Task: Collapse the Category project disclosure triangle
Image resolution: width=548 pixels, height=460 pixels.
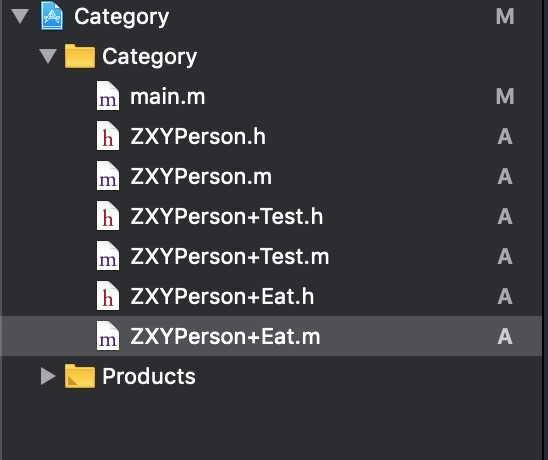Action: 20,16
